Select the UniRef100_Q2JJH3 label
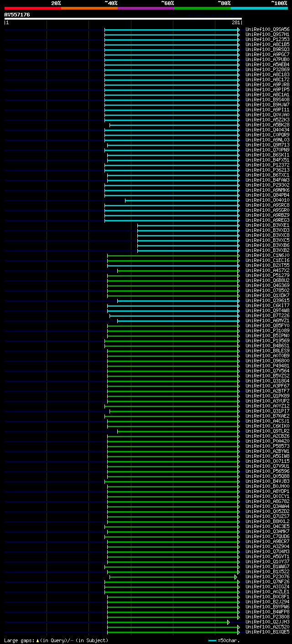The image size is (292, 644). coord(267,622)
